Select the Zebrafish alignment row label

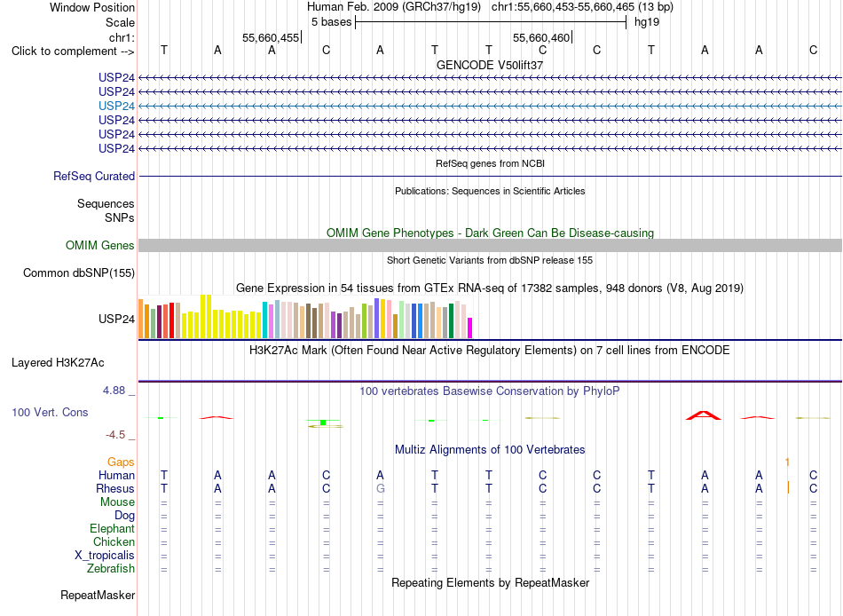pos(111,568)
